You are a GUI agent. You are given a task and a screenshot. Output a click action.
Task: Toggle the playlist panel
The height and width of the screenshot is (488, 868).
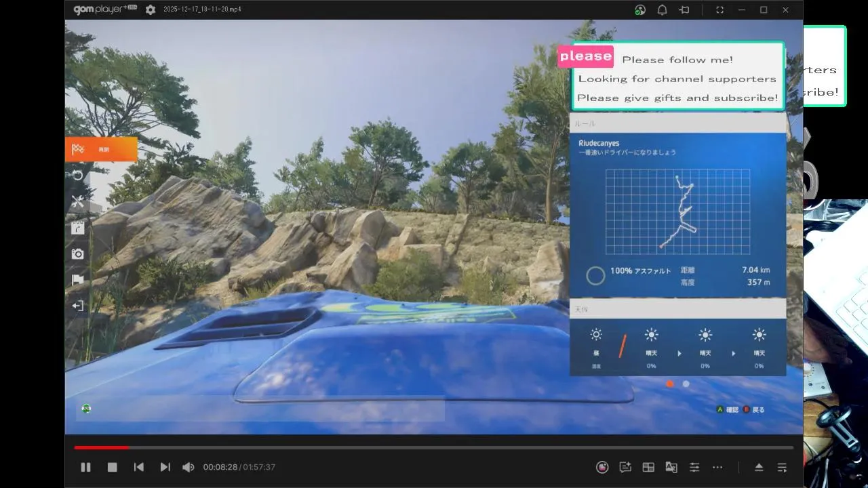[x=782, y=467]
